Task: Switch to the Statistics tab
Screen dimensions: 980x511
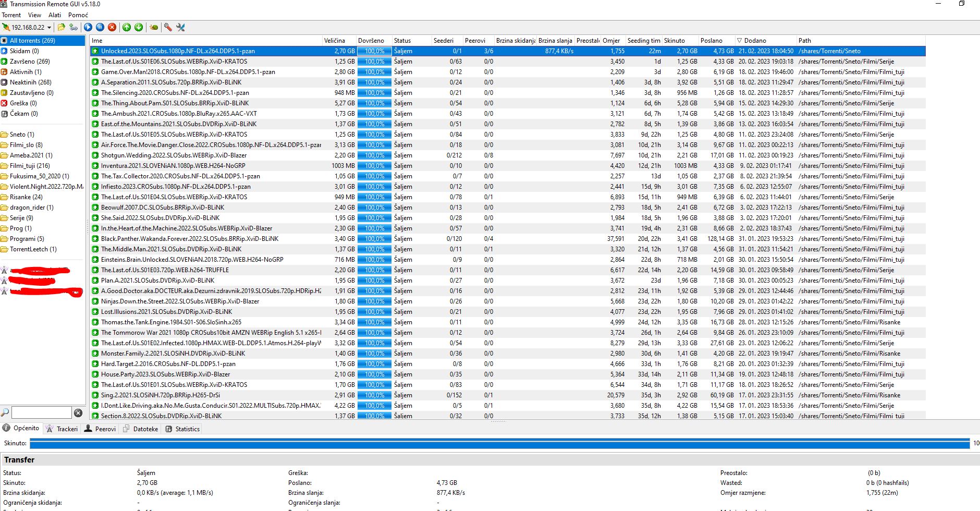Action: [x=182, y=429]
